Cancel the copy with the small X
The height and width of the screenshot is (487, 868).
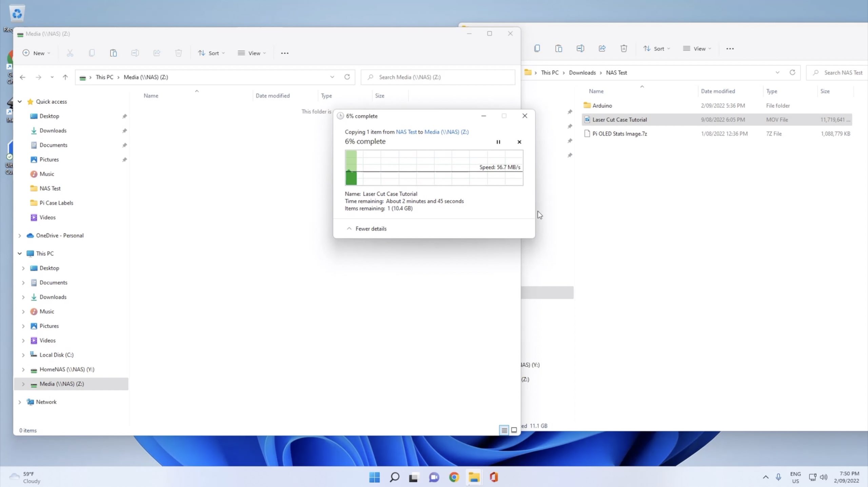point(519,142)
